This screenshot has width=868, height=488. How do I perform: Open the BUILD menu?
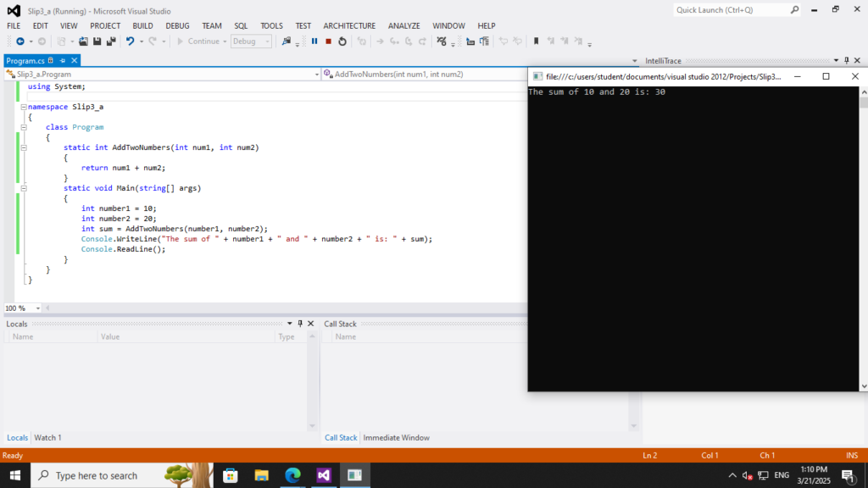pos(142,26)
